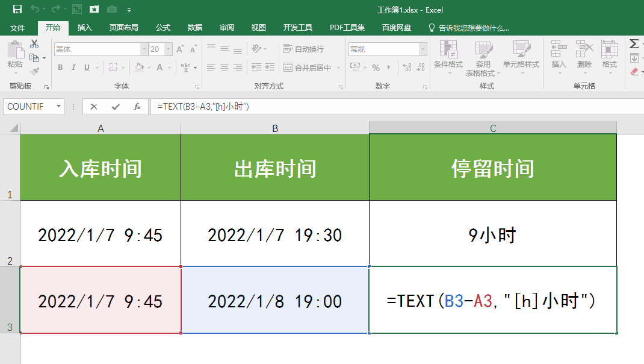
Task: Show the phonetic guide wén icon
Action: [185, 67]
